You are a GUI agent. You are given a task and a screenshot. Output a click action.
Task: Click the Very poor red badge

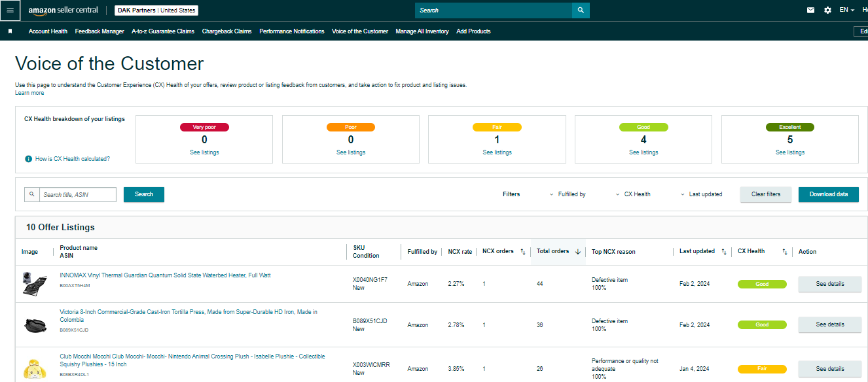coord(204,127)
